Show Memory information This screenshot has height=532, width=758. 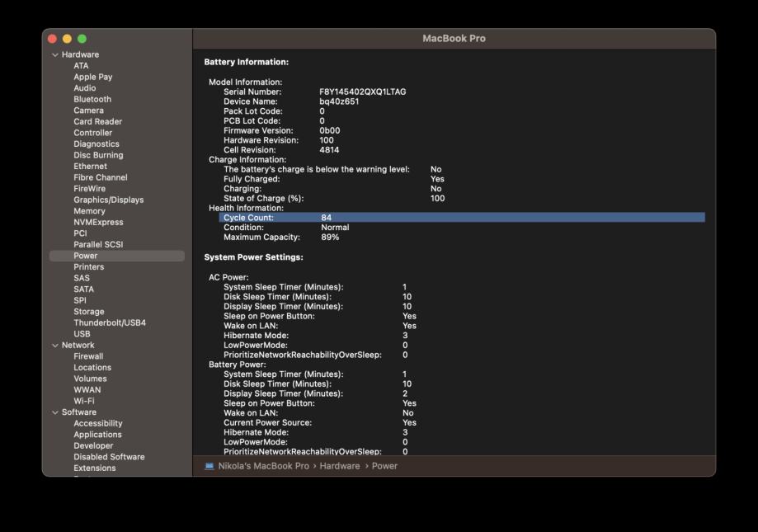89,210
